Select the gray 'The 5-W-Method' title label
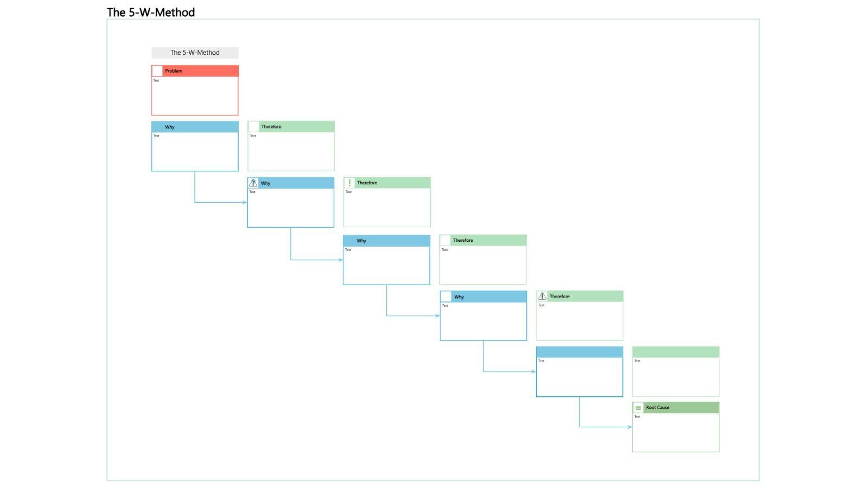The image size is (868, 488). [195, 53]
